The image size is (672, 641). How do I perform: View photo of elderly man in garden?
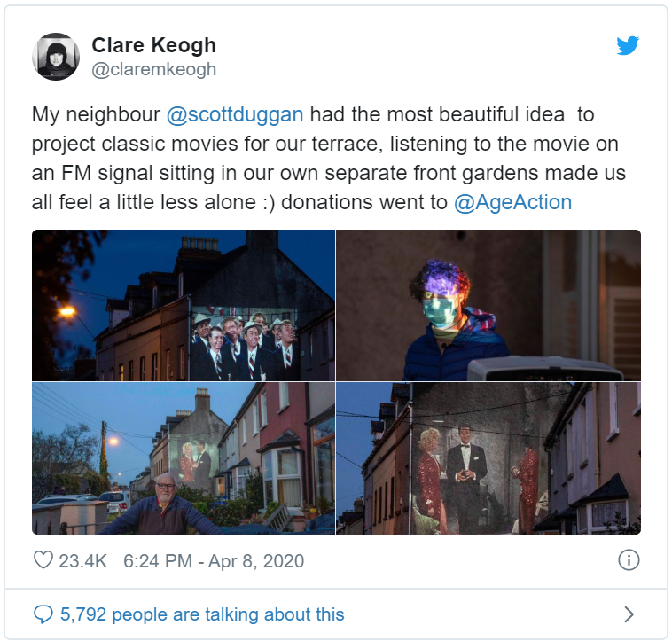tap(184, 458)
